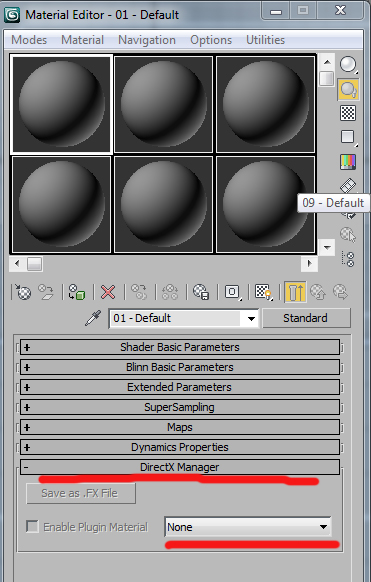Open the Navigation menu

[147, 40]
